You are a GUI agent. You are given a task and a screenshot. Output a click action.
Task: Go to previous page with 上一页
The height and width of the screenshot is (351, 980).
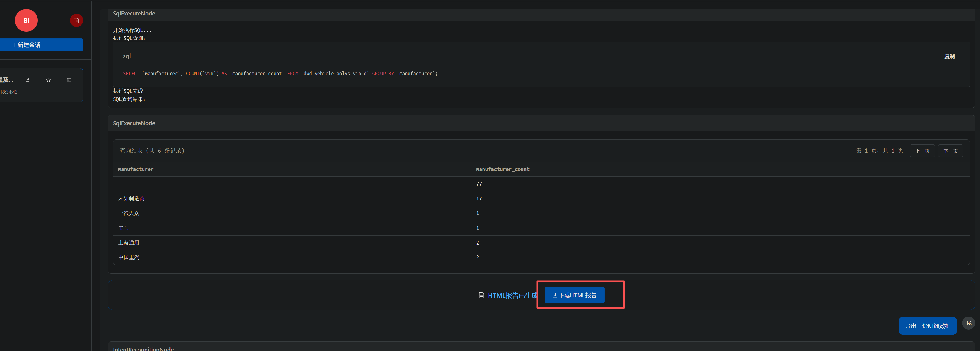tap(922, 151)
